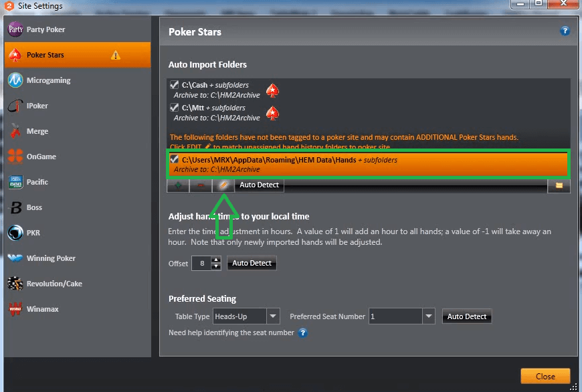Click Auto Detect for preferred seating
The height and width of the screenshot is (392, 582).
click(x=466, y=316)
